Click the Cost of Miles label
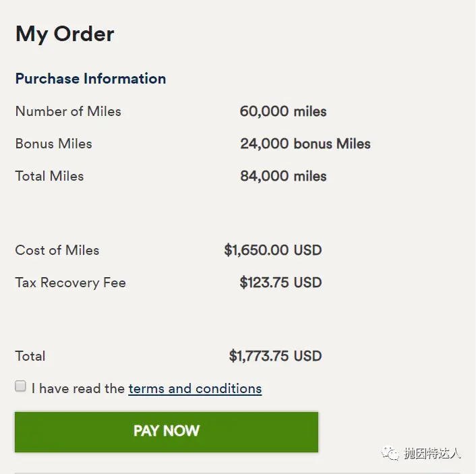This screenshot has height=474, width=476. coord(57,250)
